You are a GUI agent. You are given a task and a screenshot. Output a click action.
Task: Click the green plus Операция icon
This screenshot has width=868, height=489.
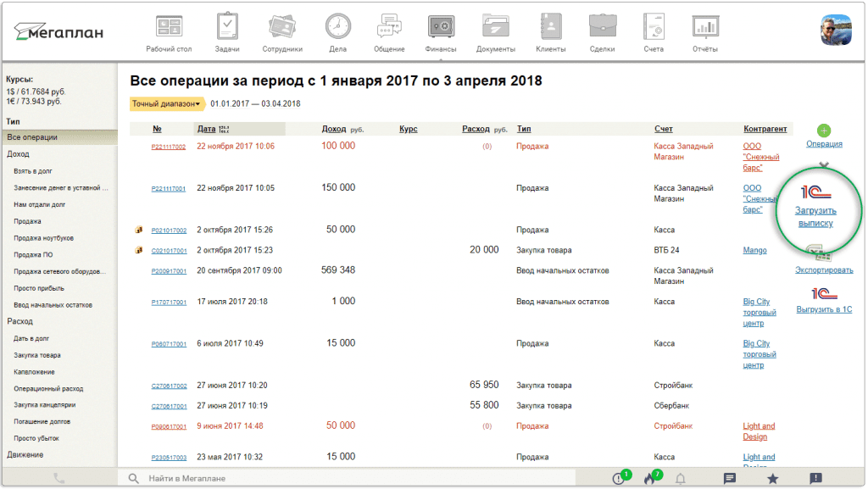pos(824,131)
